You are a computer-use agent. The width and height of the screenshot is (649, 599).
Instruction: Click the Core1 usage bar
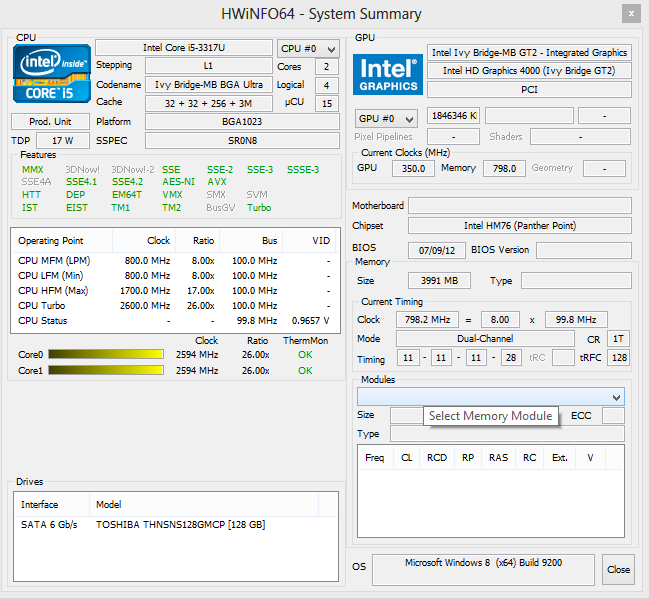pos(106,370)
